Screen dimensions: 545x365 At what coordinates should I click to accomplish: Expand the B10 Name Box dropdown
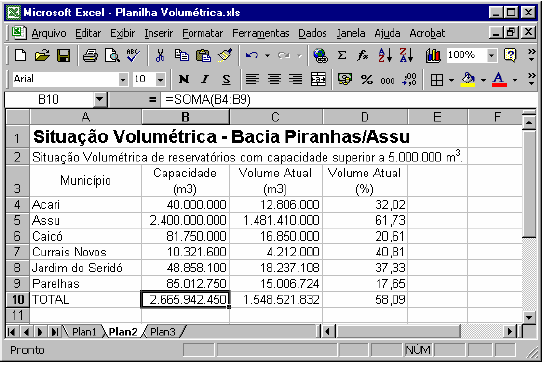(x=99, y=100)
